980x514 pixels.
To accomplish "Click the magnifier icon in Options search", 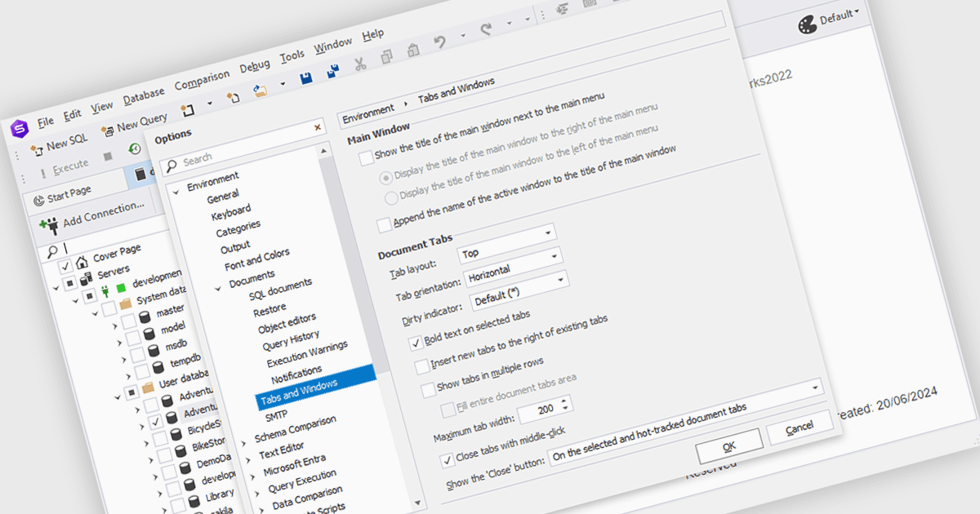I will [171, 167].
